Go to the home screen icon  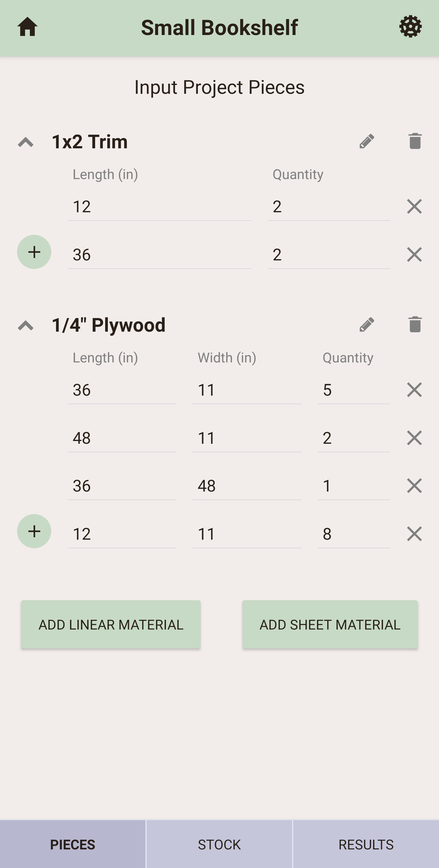pos(27,27)
